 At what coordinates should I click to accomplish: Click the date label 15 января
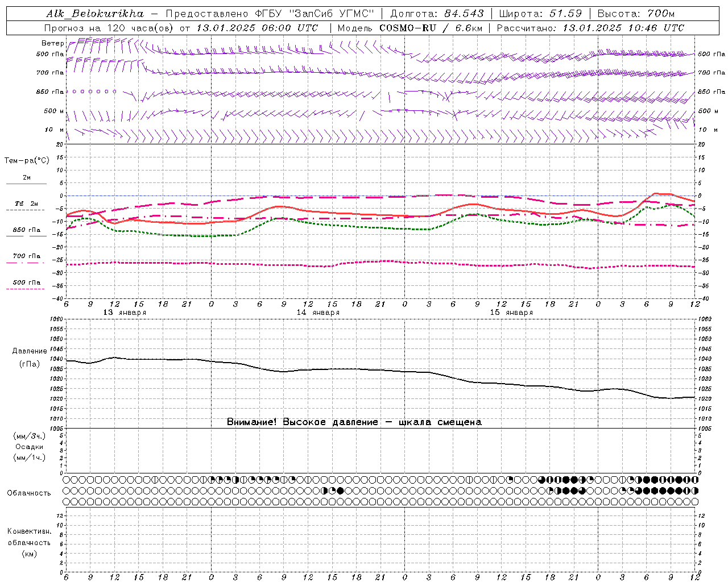(x=511, y=313)
